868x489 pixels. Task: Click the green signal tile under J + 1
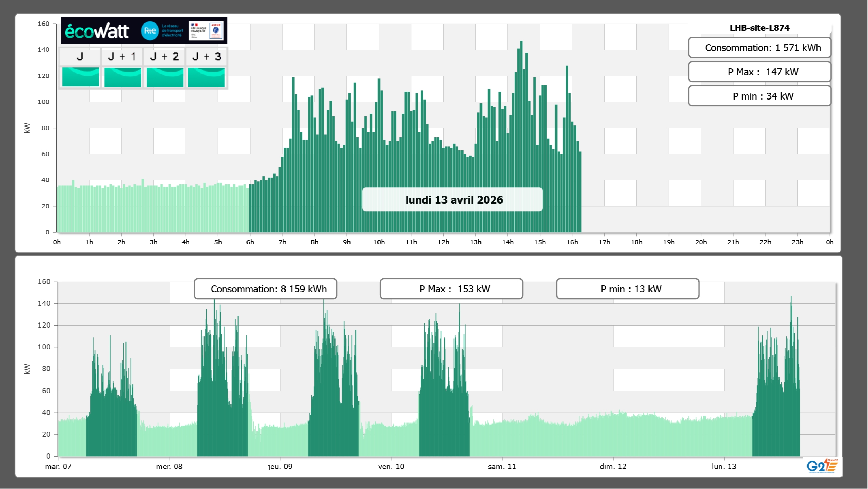pyautogui.click(x=123, y=77)
